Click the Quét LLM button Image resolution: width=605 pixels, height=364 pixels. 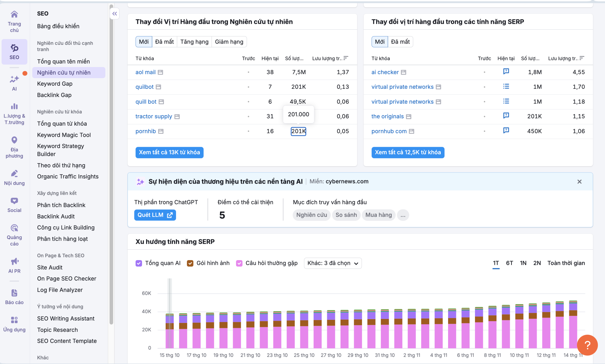click(155, 215)
